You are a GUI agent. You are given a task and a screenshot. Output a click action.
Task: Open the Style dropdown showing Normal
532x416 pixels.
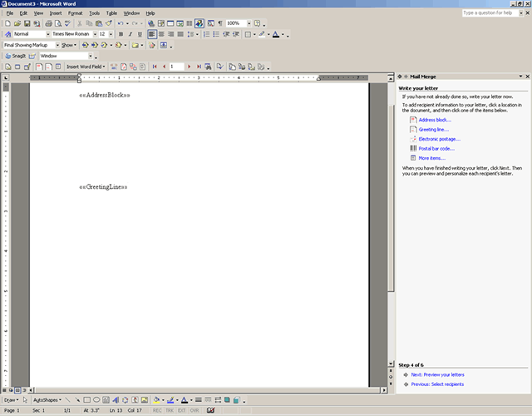(48, 34)
